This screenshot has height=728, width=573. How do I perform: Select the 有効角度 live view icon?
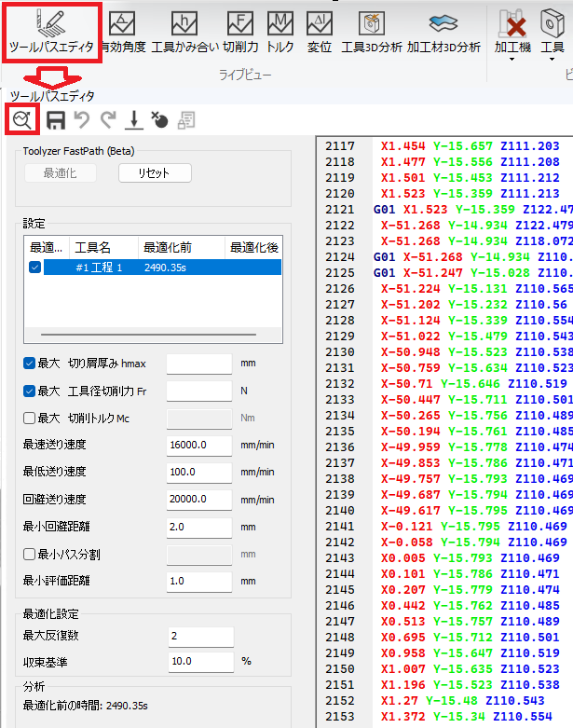(122, 24)
